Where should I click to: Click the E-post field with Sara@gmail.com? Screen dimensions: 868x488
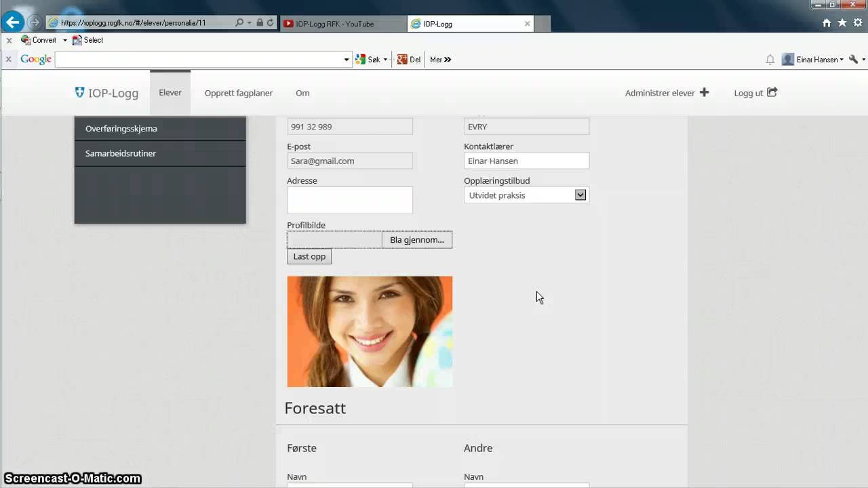[x=350, y=161]
